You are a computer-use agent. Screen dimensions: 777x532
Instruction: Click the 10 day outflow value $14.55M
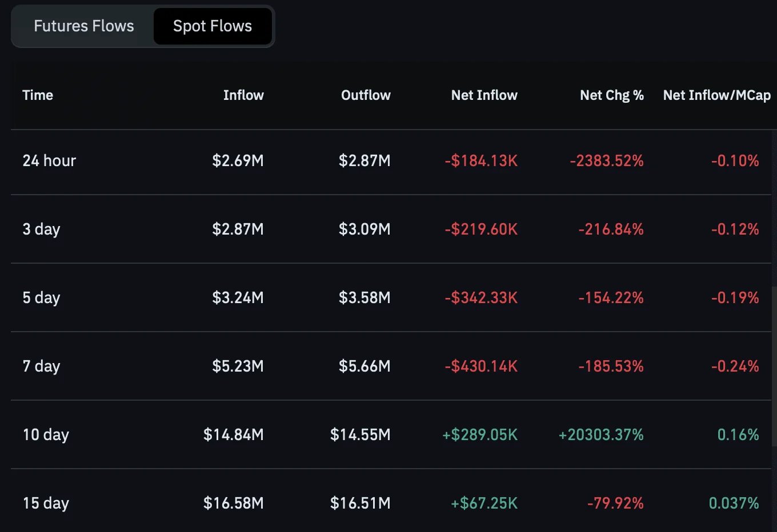(361, 435)
